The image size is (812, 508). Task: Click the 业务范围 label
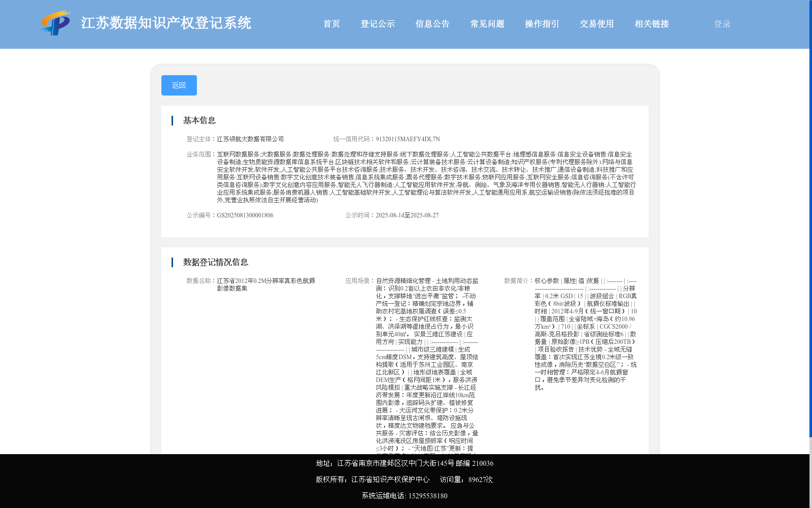201,154
